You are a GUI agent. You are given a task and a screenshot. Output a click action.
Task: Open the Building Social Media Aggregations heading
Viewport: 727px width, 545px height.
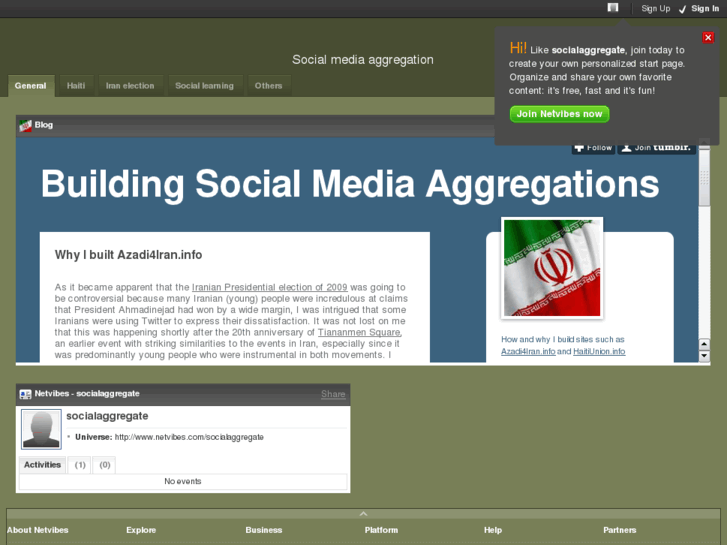pos(350,184)
